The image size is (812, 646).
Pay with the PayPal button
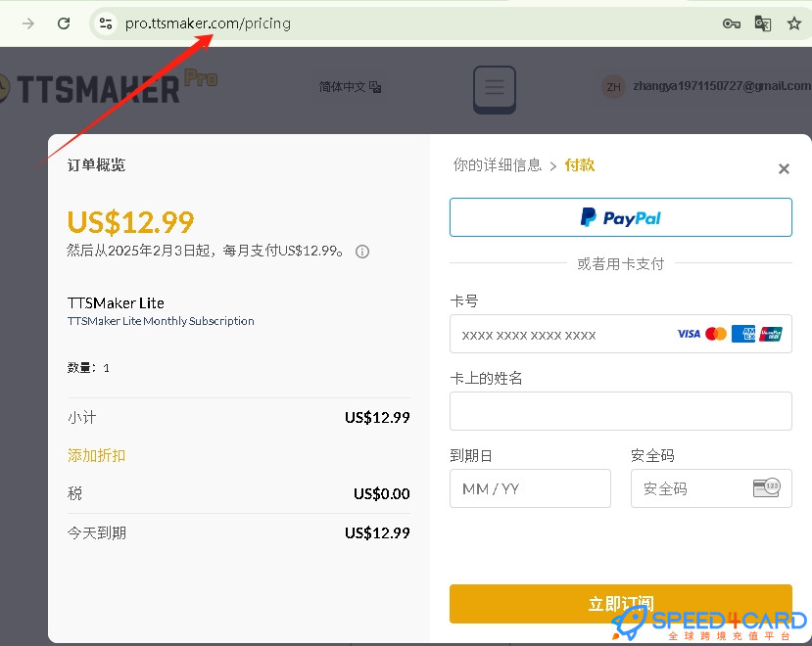tap(620, 217)
